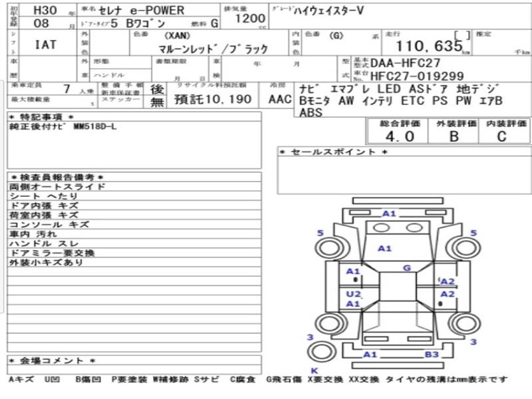Select the inspector note "両側オートスライド"
This screenshot has height=399, width=532.
(x=57, y=187)
